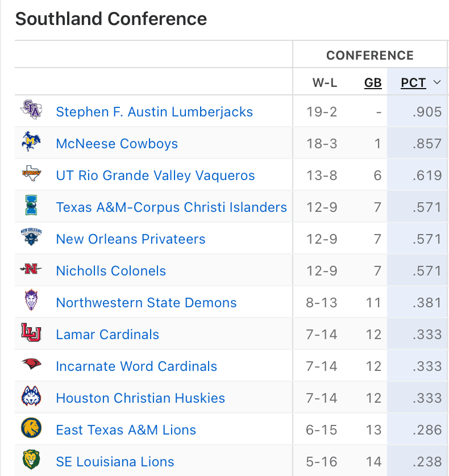Click the SE Louisiana Lions logo
This screenshot has height=476, width=449.
[31, 460]
